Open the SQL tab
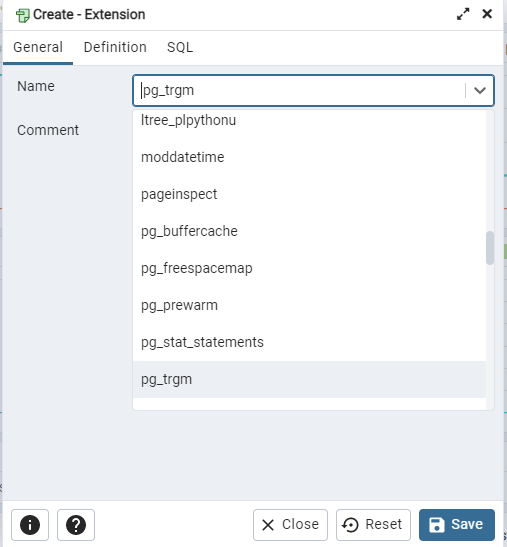 point(180,47)
